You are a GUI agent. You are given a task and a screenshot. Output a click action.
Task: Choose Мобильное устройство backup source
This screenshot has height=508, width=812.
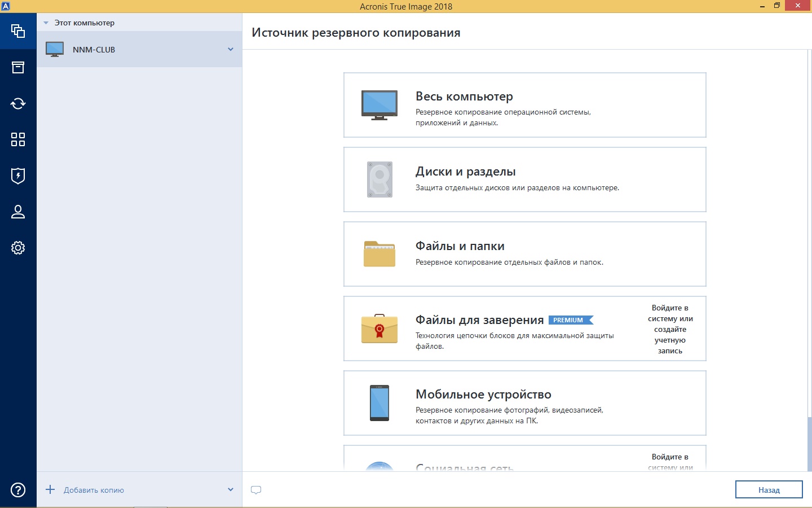tap(525, 403)
